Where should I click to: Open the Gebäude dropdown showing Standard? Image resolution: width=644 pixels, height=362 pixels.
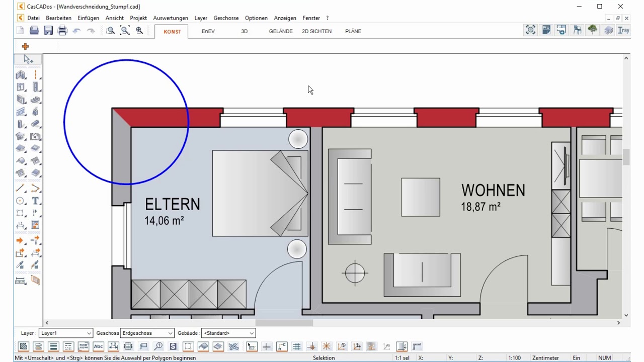(x=228, y=333)
